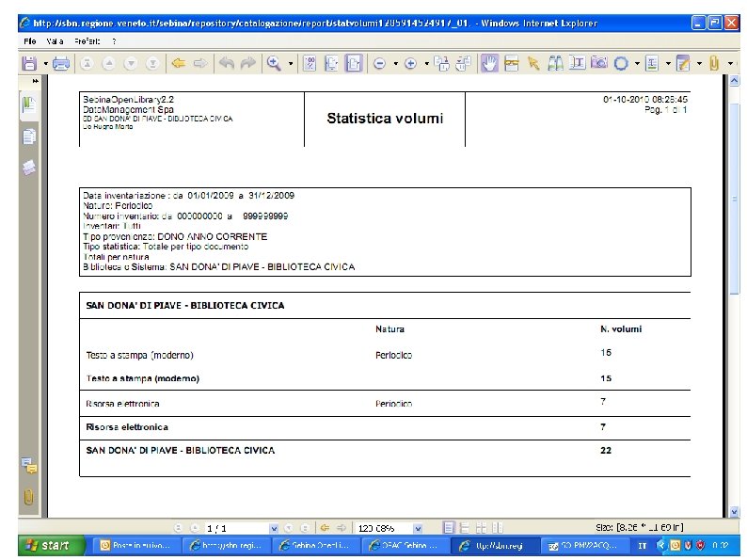
Task: Switch to 'Posta in arrivo' taskbar window
Action: coord(135,546)
